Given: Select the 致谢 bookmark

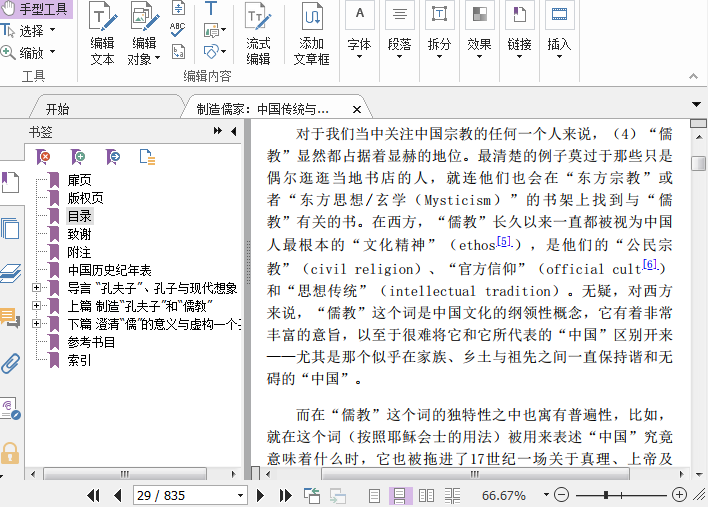Looking at the screenshot, I should tap(79, 234).
